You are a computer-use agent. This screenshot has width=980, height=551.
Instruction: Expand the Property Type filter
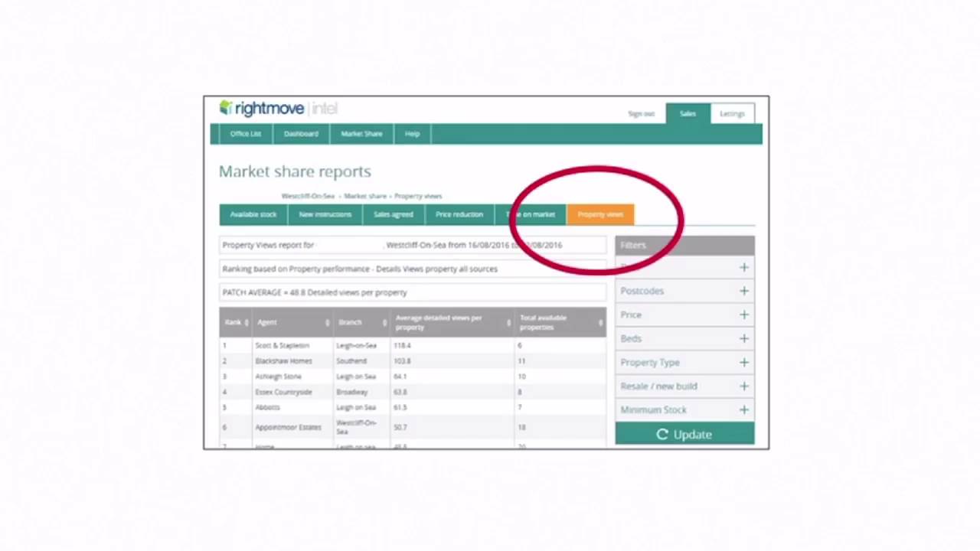pos(743,362)
